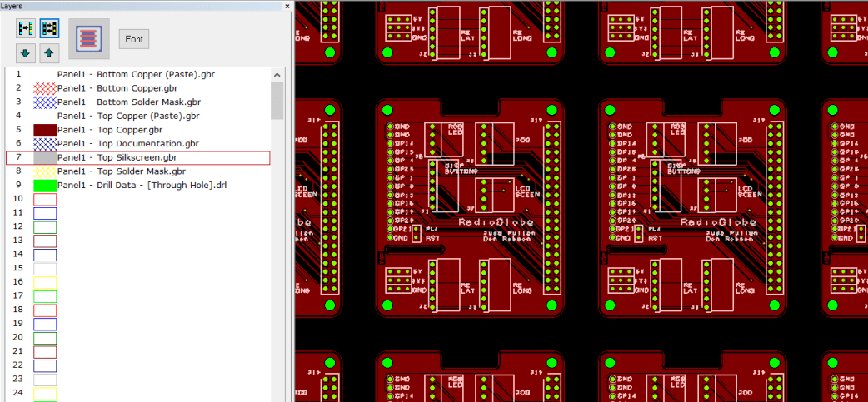The width and height of the screenshot is (868, 402).
Task: Click row number 4 in layer list
Action: point(19,116)
